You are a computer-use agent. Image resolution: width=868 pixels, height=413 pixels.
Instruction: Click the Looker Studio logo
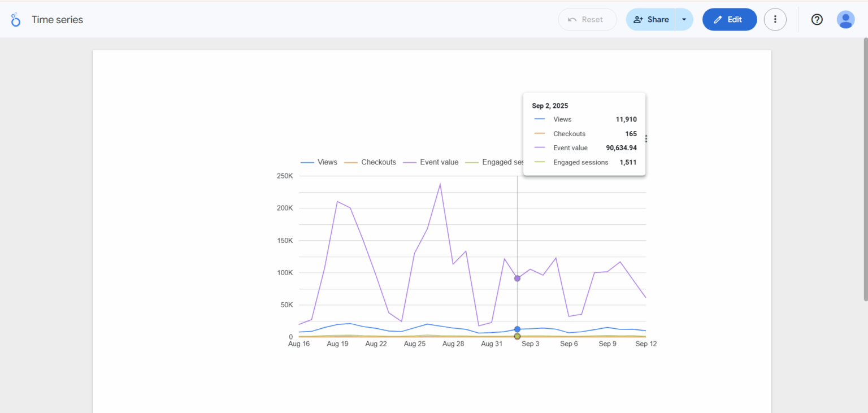pos(15,19)
